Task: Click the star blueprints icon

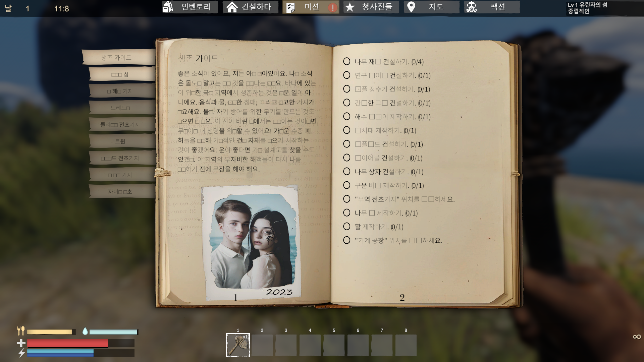Action: (x=350, y=7)
